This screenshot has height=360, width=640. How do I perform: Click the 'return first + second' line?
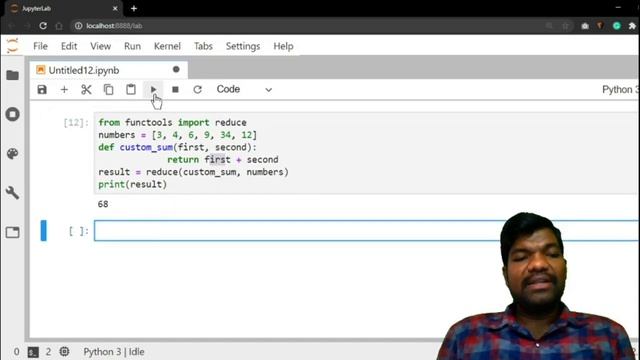point(223,160)
